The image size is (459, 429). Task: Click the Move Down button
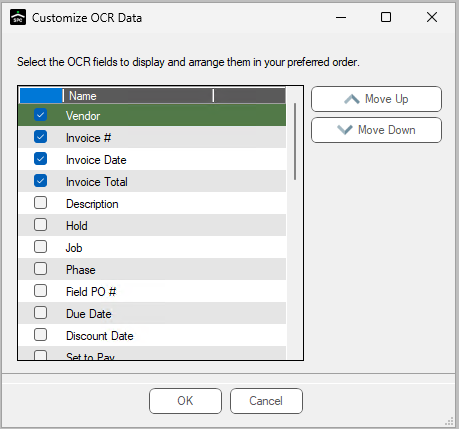click(376, 130)
